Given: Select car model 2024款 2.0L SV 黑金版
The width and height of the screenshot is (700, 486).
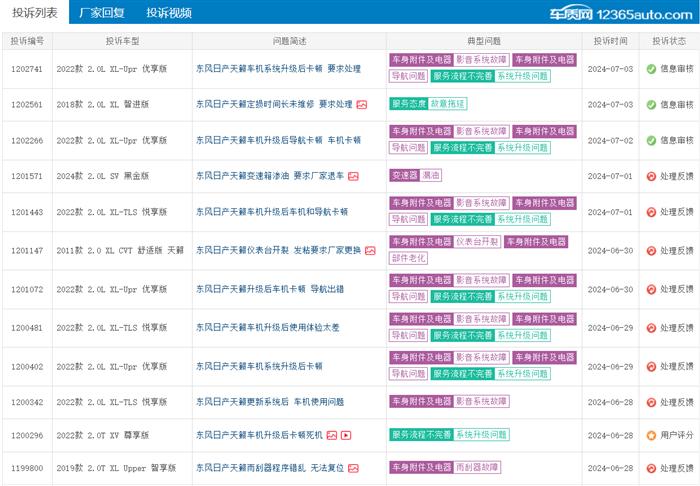Looking at the screenshot, I should (103, 176).
